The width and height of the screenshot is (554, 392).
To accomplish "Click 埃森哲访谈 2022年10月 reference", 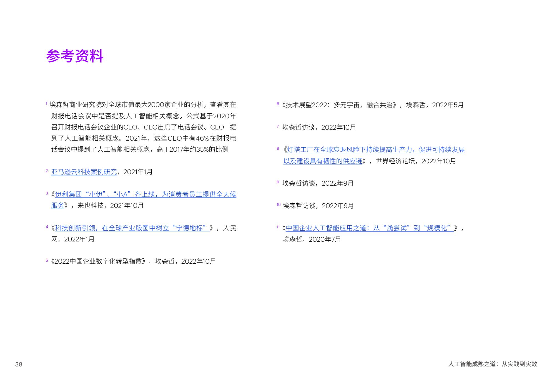I will [319, 128].
